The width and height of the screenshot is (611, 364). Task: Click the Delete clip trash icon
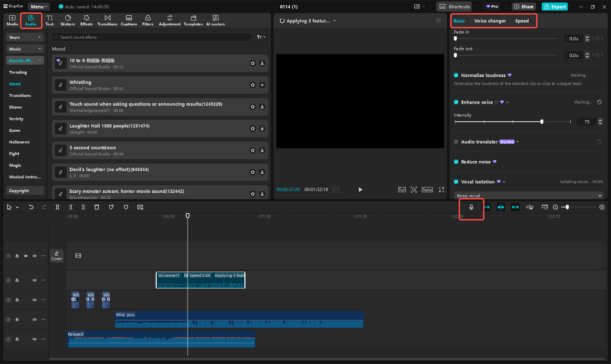[97, 207]
